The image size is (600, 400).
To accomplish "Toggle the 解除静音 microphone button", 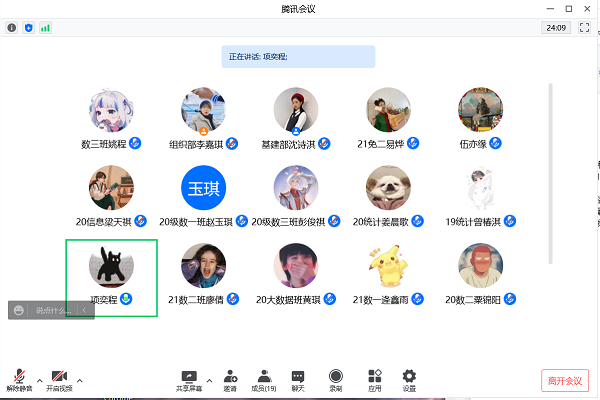I will pyautogui.click(x=20, y=379).
